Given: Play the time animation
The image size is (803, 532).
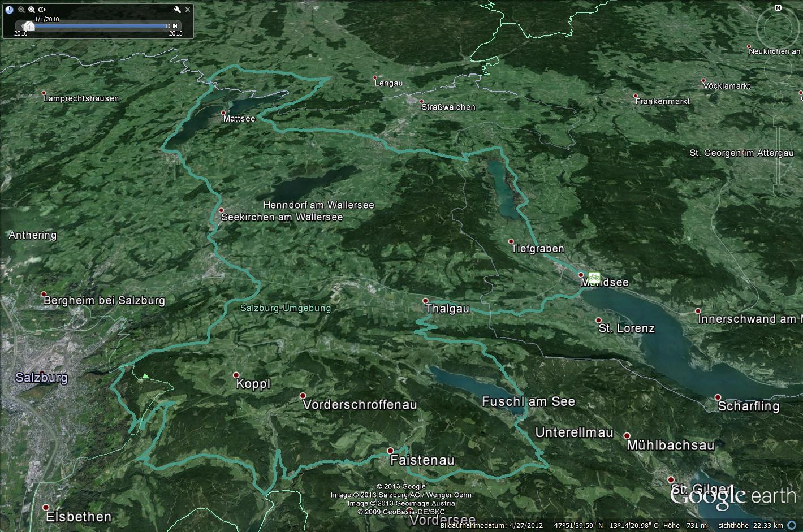Looking at the screenshot, I should [x=42, y=10].
